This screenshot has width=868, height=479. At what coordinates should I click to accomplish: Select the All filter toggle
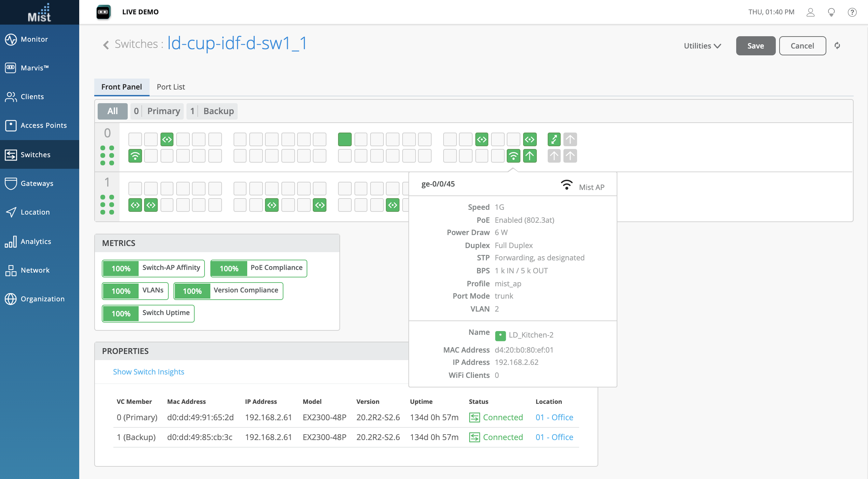(112, 111)
